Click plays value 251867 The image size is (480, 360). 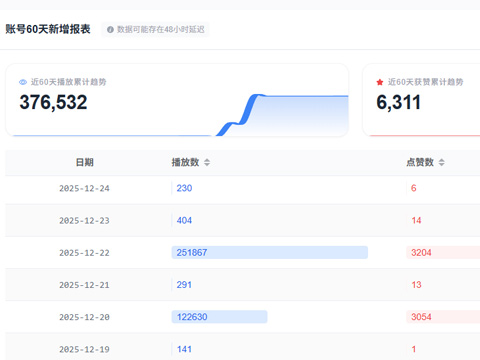[192, 253]
